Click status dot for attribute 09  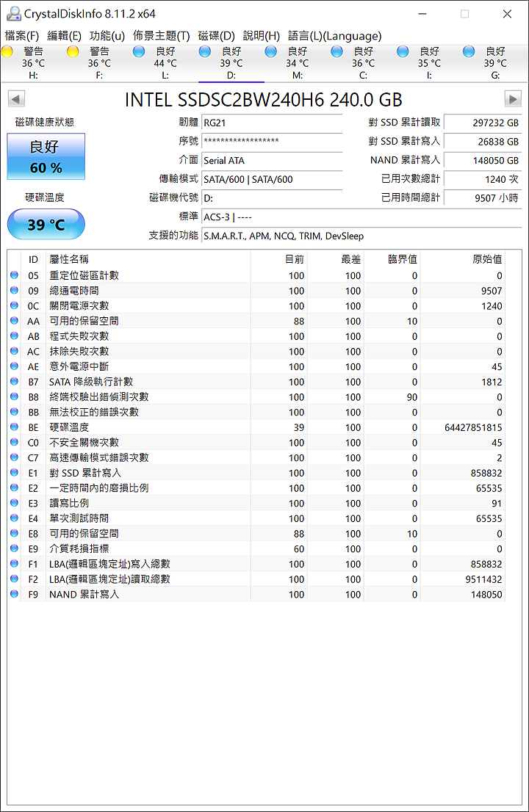point(14,290)
